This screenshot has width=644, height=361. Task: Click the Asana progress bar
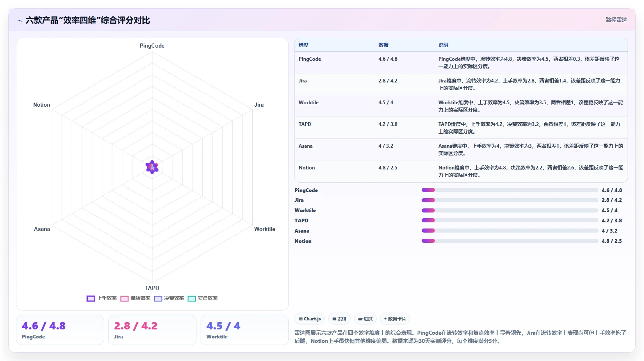(x=510, y=231)
